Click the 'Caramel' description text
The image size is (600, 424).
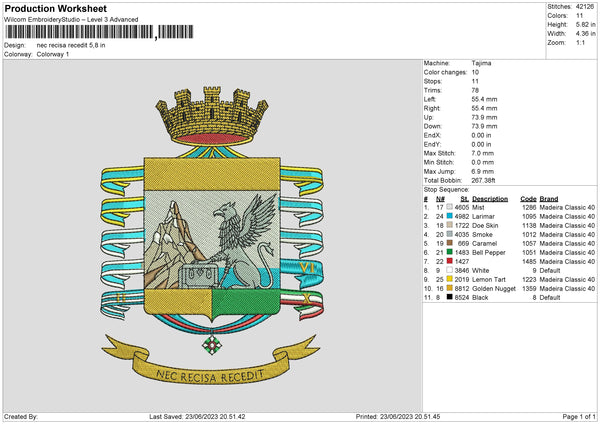484,243
